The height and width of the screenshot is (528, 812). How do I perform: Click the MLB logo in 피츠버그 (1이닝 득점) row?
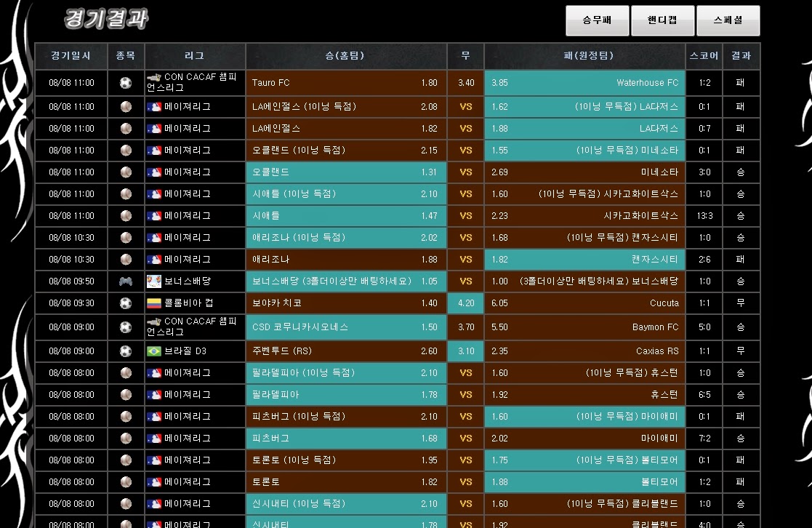[154, 417]
